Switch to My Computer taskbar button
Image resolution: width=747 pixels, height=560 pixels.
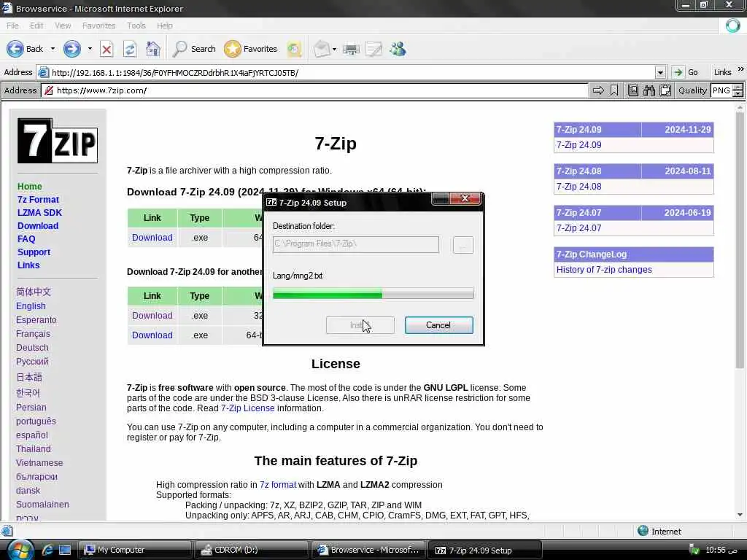(x=135, y=550)
